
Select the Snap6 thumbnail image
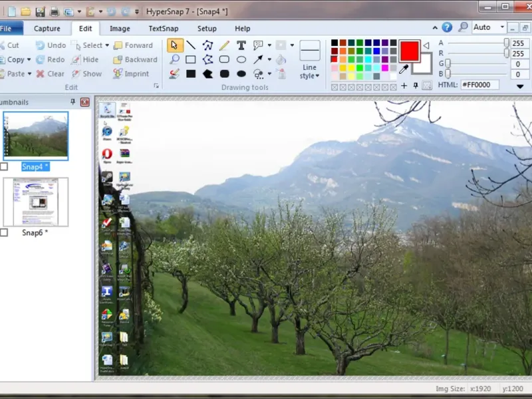point(36,202)
